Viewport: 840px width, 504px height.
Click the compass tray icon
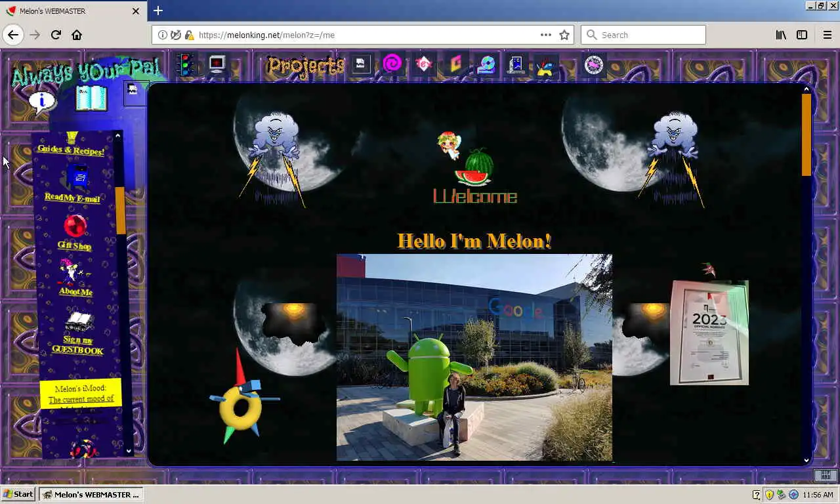(x=793, y=495)
